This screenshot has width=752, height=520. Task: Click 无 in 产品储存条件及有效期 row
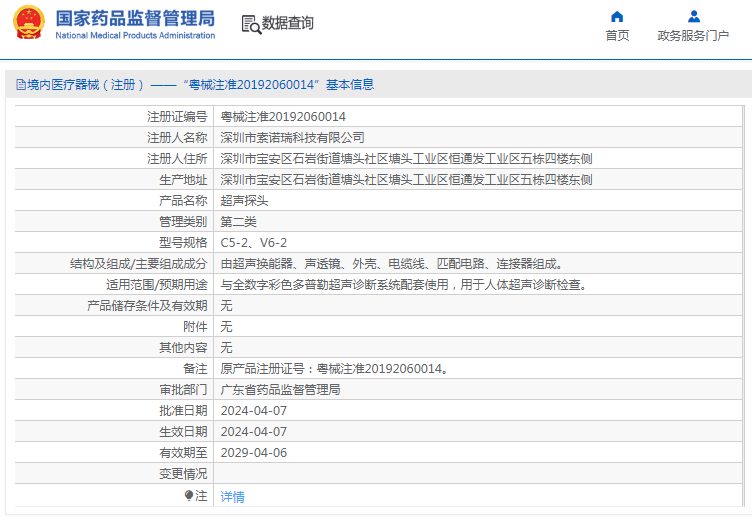[226, 306]
